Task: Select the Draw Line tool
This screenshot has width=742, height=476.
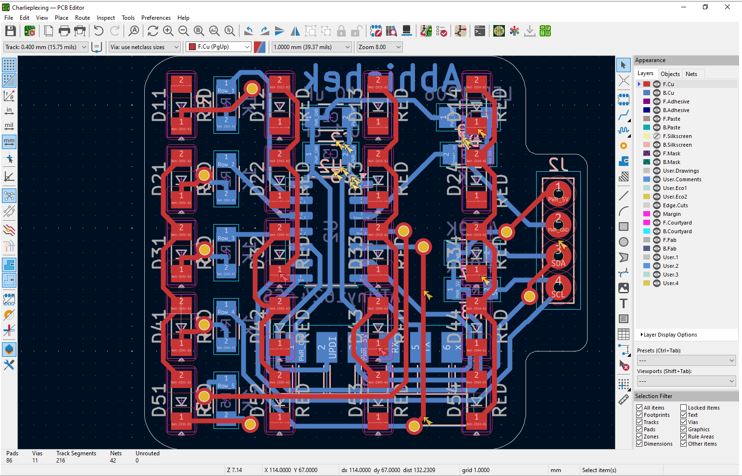Action: (624, 195)
